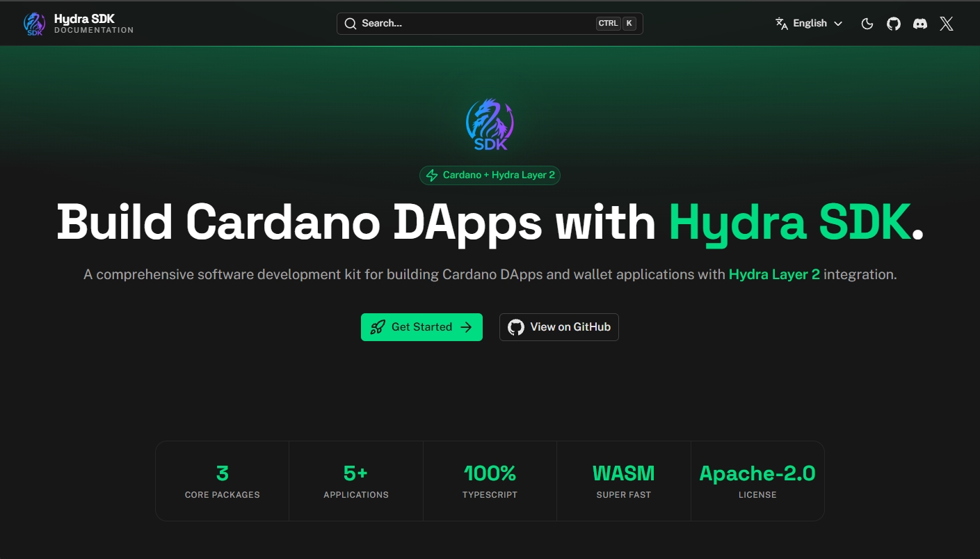980x559 pixels.
Task: Click the arrow icon on Get Started
Action: tap(466, 327)
